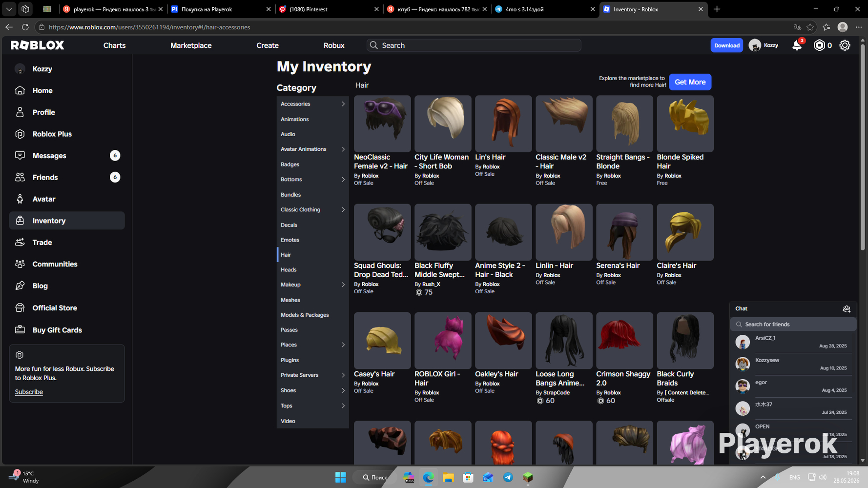Click the Communities sidebar icon
The width and height of the screenshot is (868, 488).
[20, 264]
